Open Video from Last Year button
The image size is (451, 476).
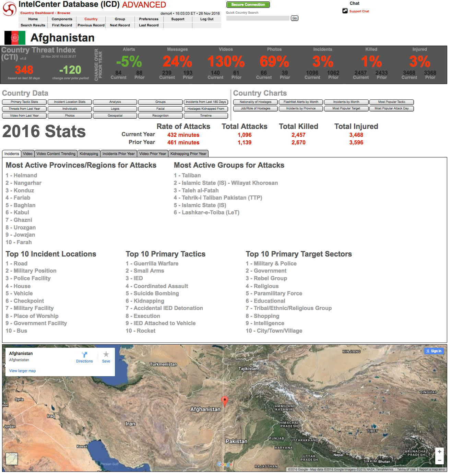[24, 116]
